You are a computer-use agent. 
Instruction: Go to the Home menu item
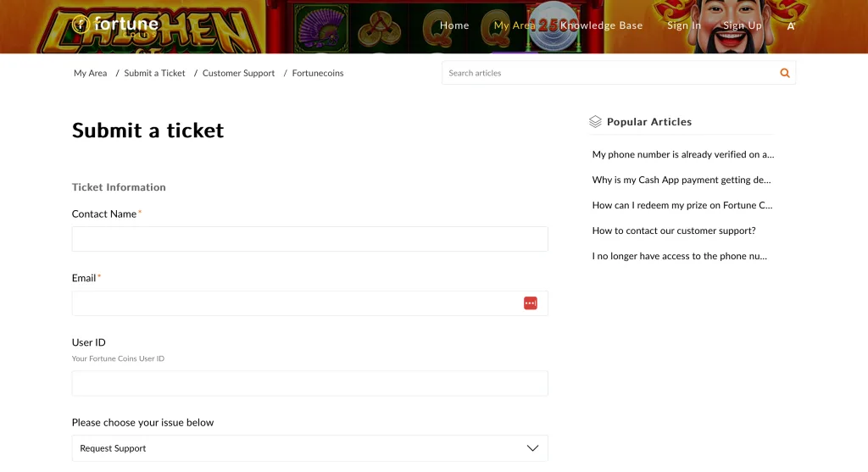tap(454, 25)
